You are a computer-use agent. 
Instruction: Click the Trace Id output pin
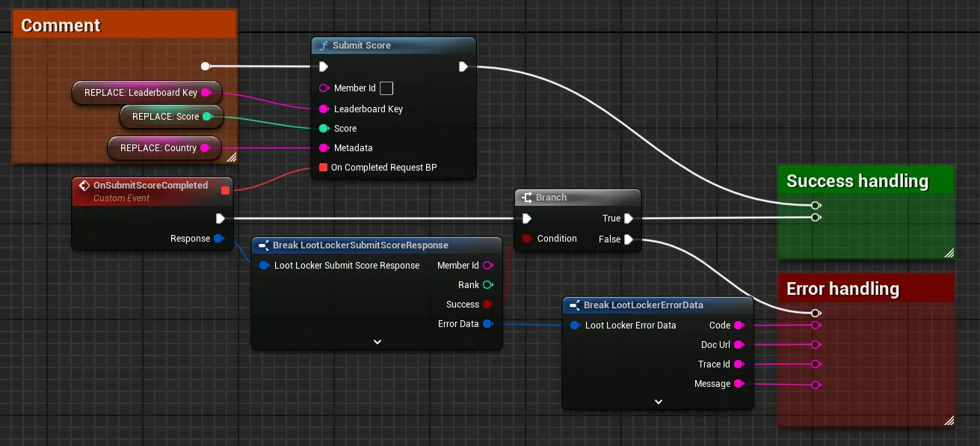click(739, 364)
